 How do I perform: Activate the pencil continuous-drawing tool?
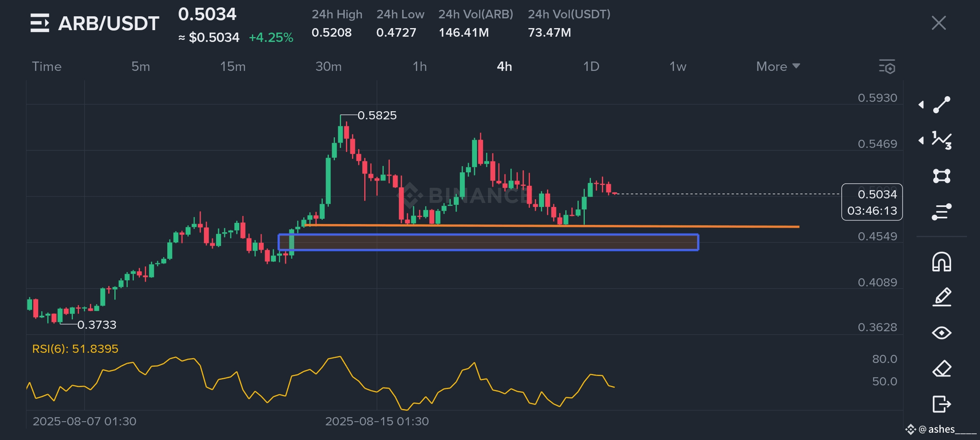[x=942, y=297]
